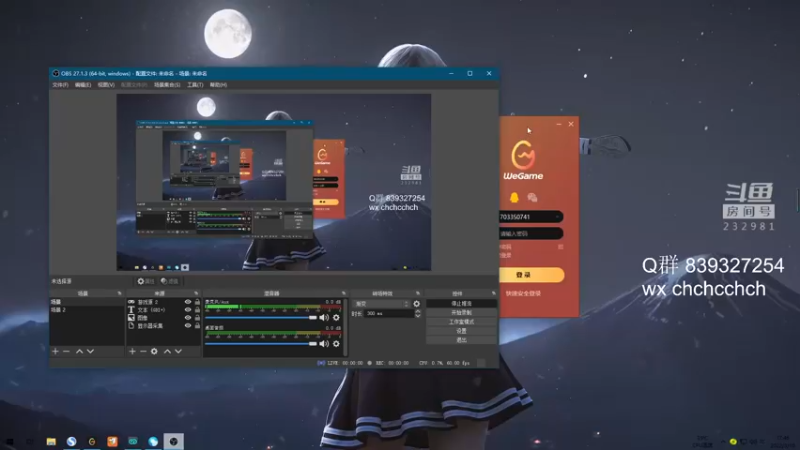The width and height of the screenshot is (800, 450).
Task: Toggle visibility eye of 显示器采集 source
Action: tap(188, 326)
